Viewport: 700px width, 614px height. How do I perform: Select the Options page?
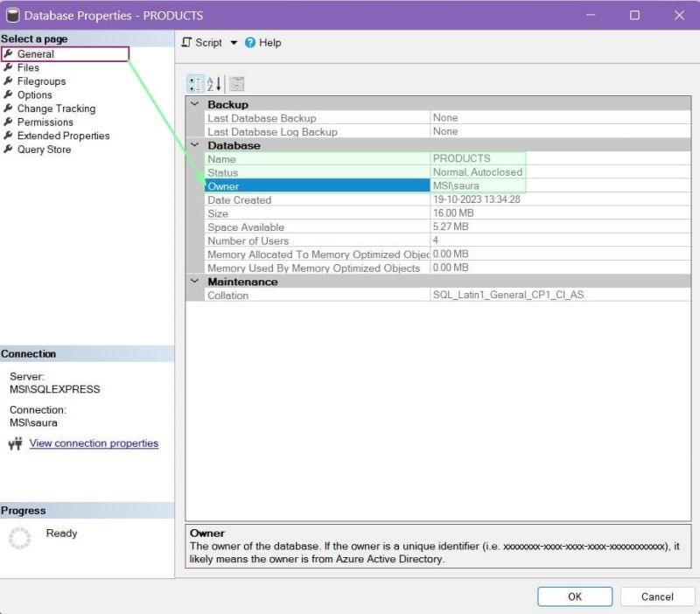pos(37,94)
